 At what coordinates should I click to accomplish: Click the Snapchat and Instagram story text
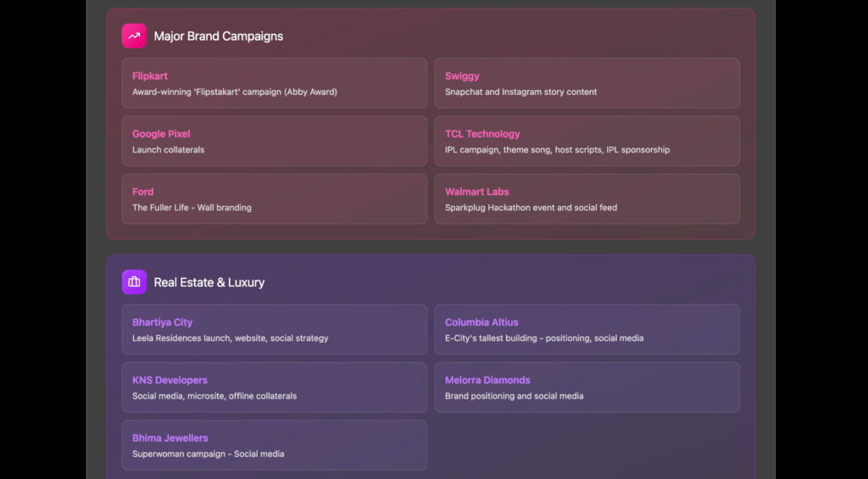tap(520, 92)
